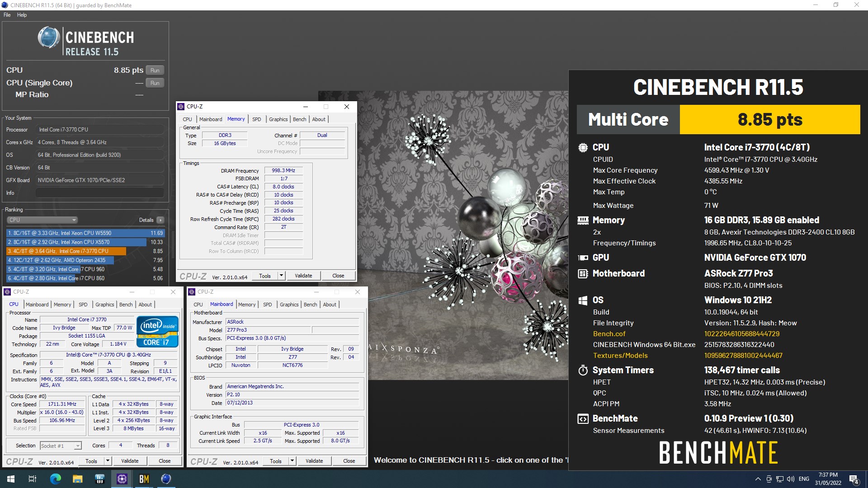Viewport: 868px width, 488px height.
Task: Click the rendered Sponza scene image
Action: click(x=443, y=235)
